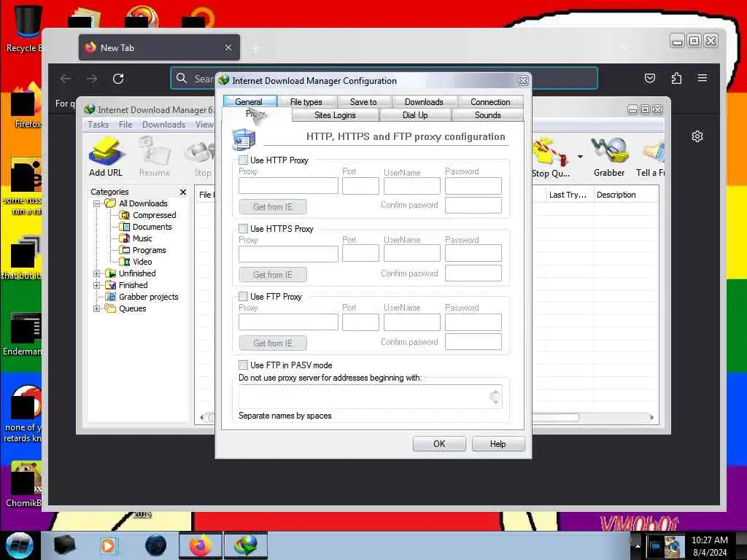Click media player taskbar icon
747x560 pixels.
click(x=109, y=545)
